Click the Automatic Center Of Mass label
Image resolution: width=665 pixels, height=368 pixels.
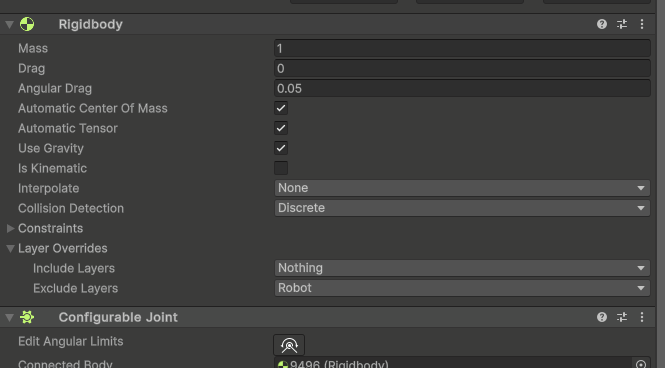pyautogui.click(x=92, y=108)
